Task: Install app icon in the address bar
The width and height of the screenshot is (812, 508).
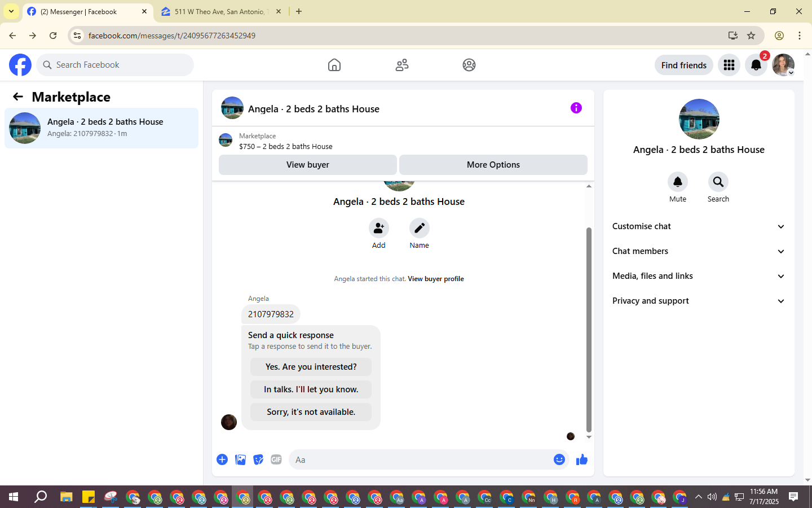Action: pyautogui.click(x=733, y=36)
